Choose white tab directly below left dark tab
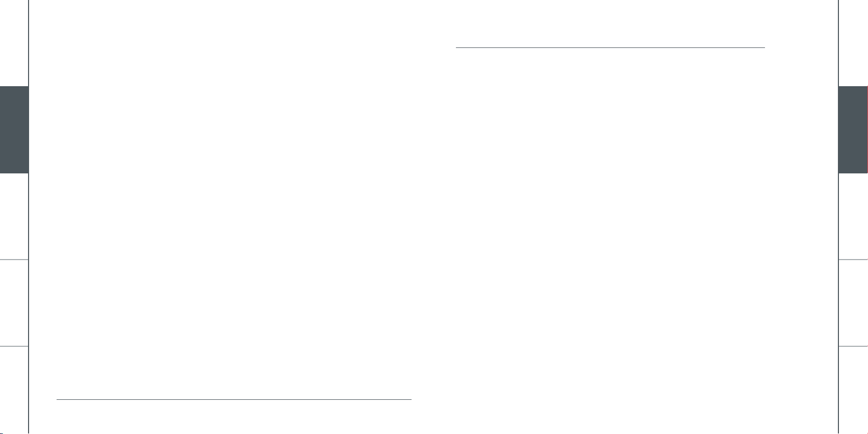 (x=14, y=217)
